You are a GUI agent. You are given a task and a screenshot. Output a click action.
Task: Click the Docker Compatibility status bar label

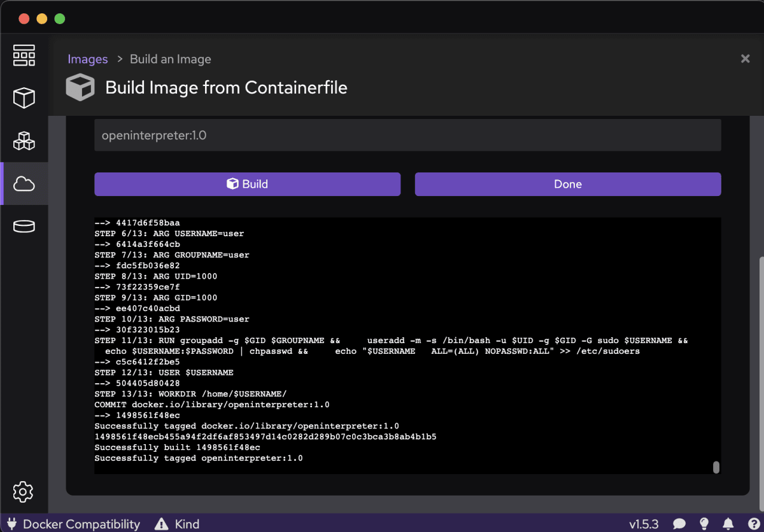point(81,524)
